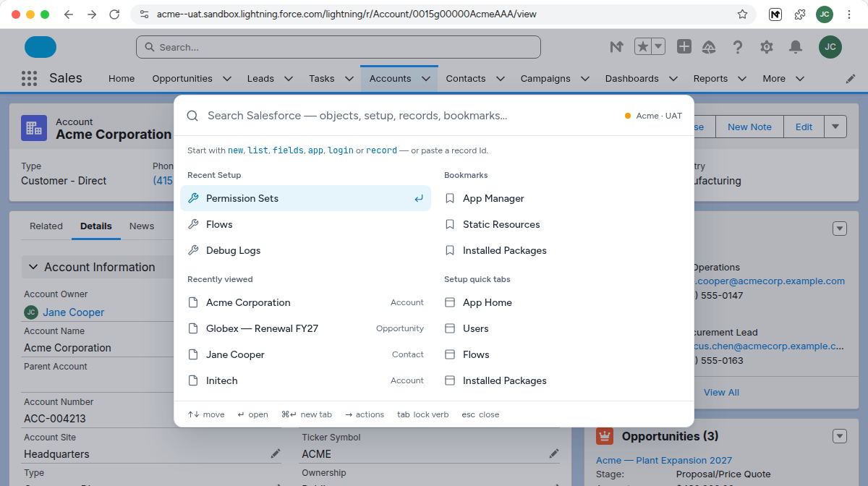Open the Installed Packages bookmark

pos(562,250)
